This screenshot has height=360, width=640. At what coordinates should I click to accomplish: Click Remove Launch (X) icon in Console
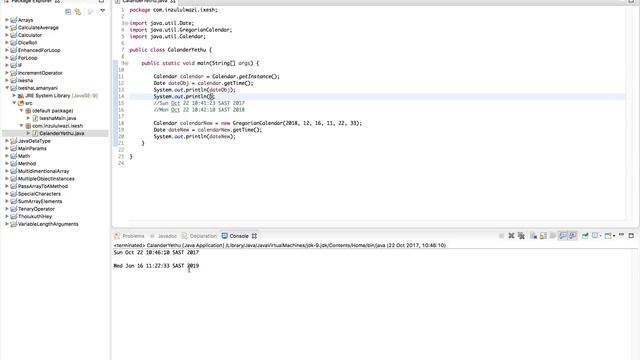(511, 236)
